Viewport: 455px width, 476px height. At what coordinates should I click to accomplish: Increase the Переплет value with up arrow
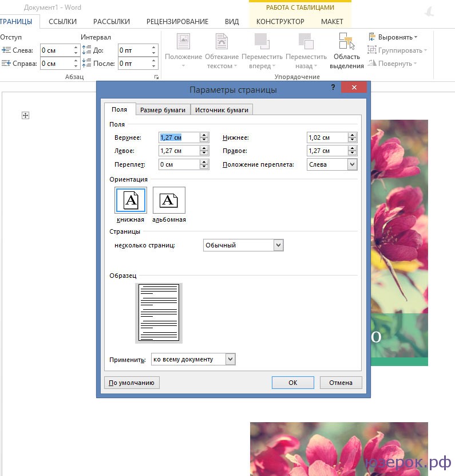click(x=204, y=162)
